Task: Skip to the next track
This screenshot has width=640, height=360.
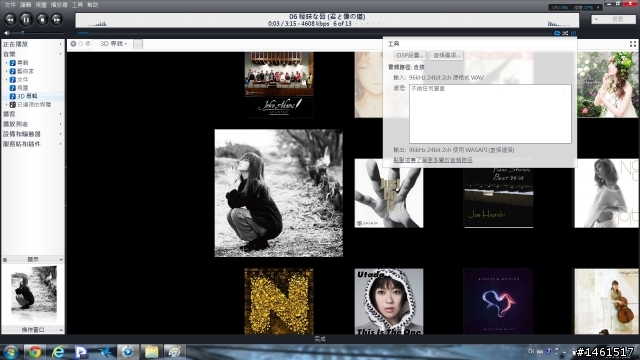Action: tap(57, 19)
